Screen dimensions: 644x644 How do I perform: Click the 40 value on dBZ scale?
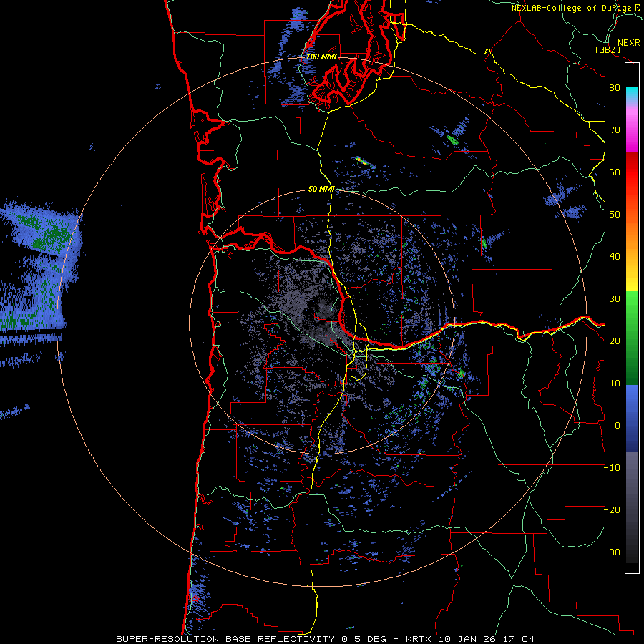[x=615, y=257]
